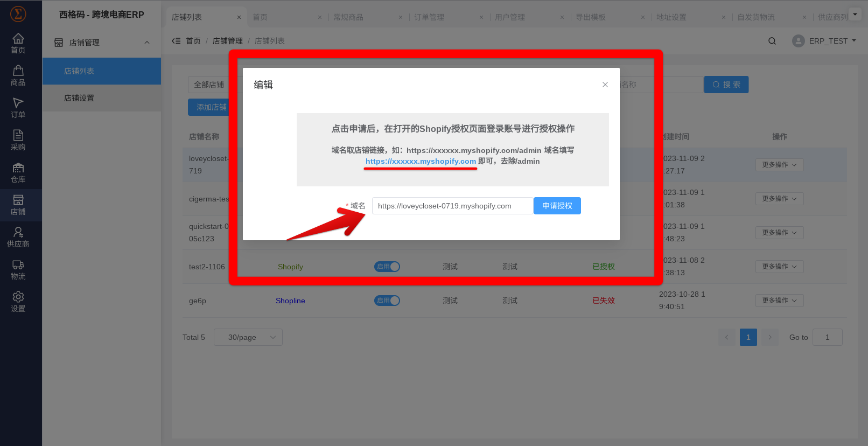Viewport: 868px width, 446px height.
Task: Click the 首页 breadcrumb link
Action: coord(193,41)
